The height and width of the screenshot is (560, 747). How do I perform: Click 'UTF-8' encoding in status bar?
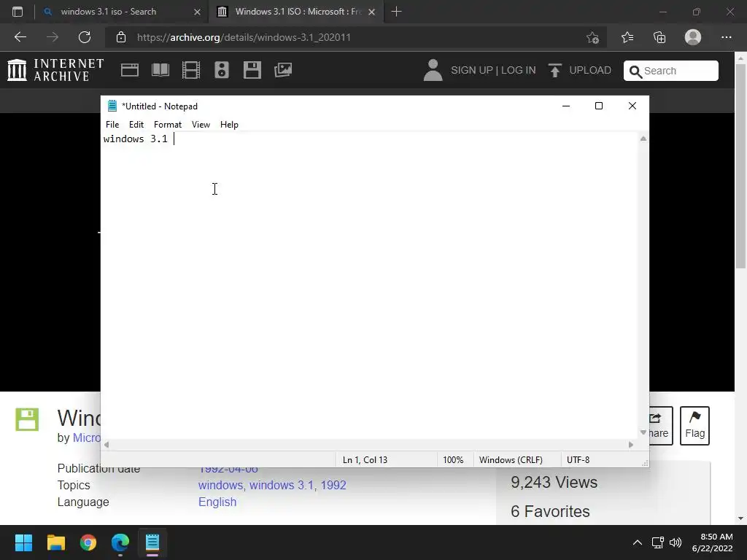[578, 460]
